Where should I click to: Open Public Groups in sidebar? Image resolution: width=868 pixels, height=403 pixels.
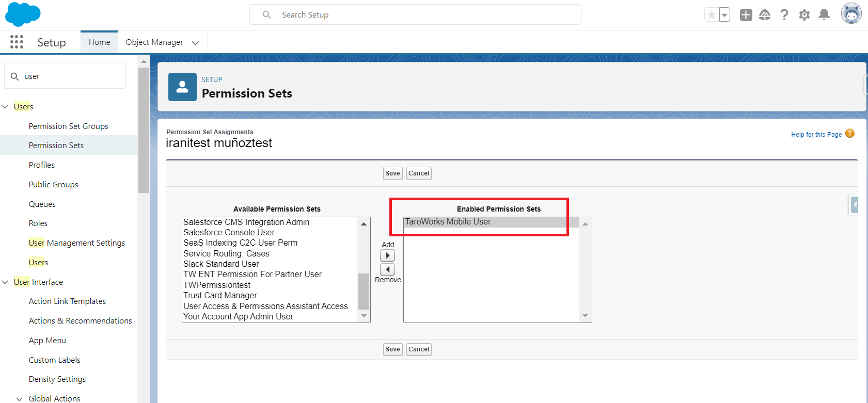pos(54,185)
